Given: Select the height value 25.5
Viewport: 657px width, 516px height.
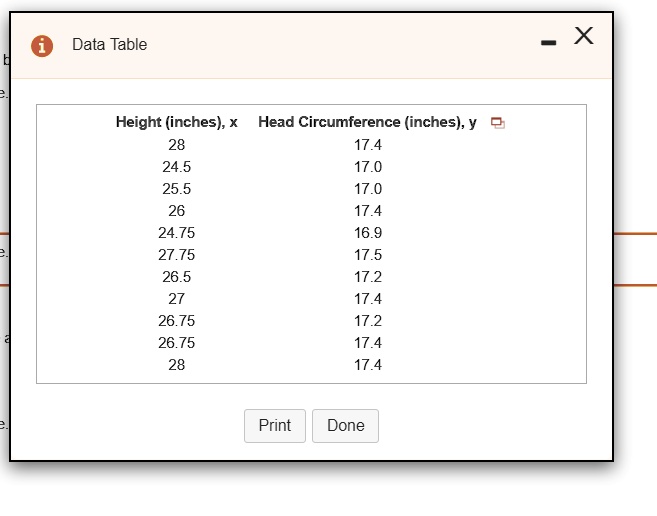Looking at the screenshot, I should (x=176, y=189).
